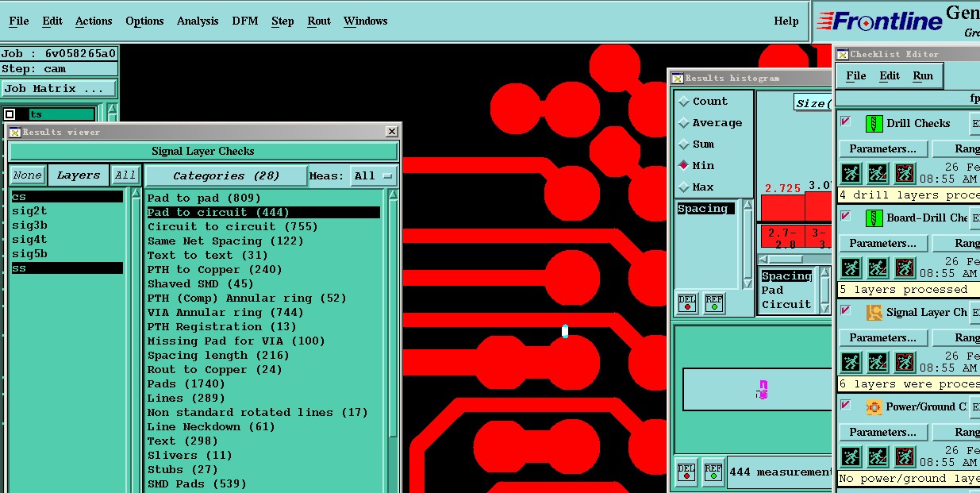Click lower REF icon beside measurements text
The image size is (980, 493).
[713, 472]
